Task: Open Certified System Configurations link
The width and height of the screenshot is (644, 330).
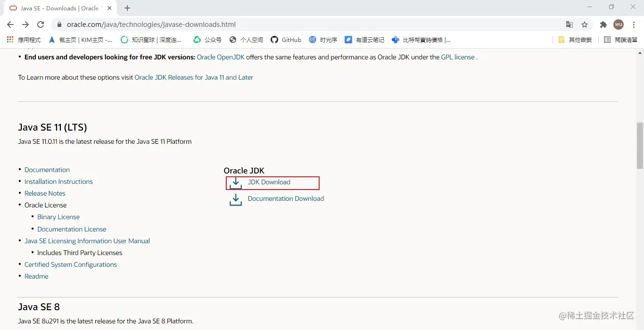Action: coord(71,264)
